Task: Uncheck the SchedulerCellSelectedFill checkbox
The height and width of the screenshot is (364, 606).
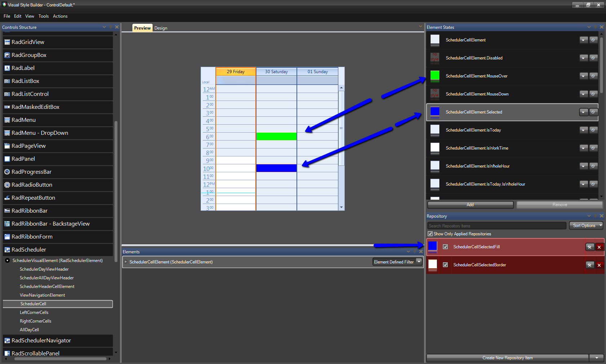Action: click(445, 247)
